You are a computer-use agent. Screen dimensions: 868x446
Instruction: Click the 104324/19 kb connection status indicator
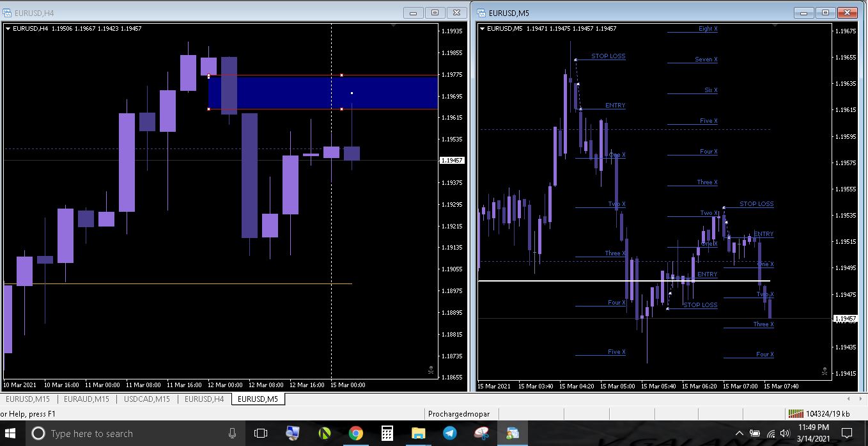click(819, 413)
